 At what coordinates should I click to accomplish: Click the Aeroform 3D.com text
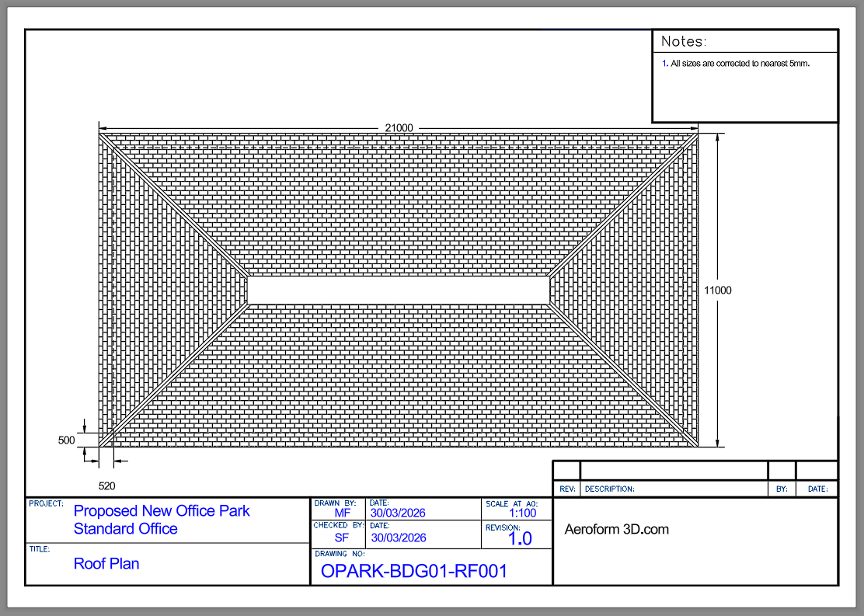617,530
